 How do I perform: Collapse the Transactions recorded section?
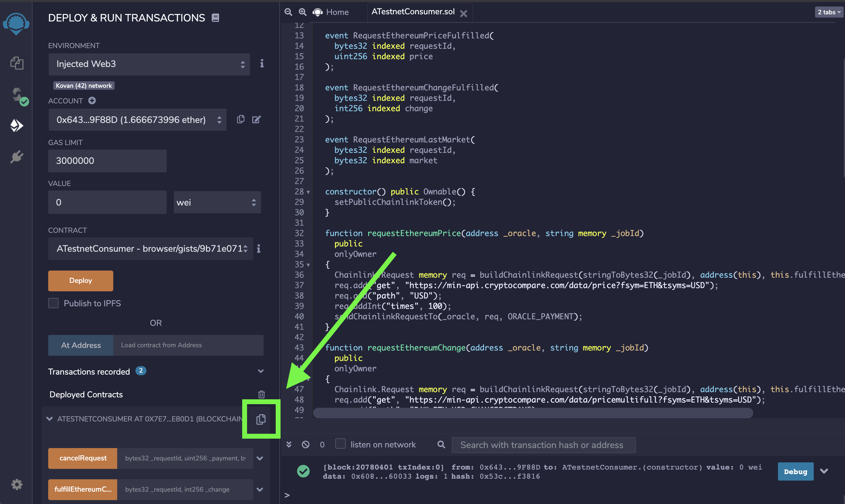point(261,371)
